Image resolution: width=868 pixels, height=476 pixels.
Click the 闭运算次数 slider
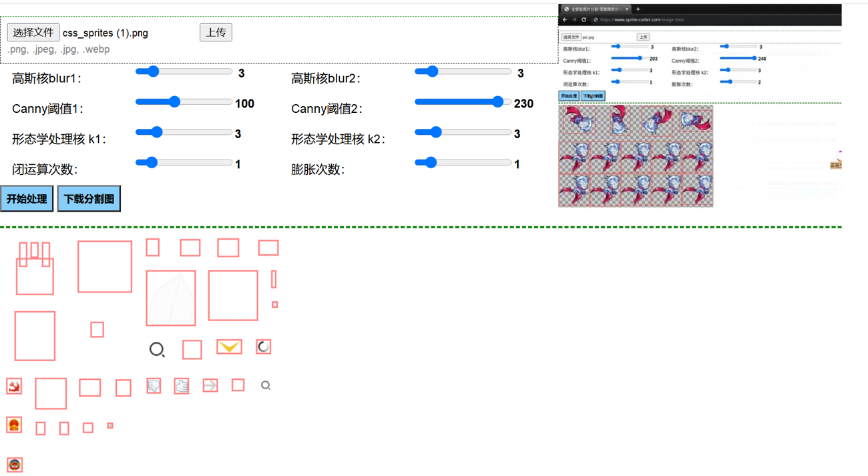[152, 162]
